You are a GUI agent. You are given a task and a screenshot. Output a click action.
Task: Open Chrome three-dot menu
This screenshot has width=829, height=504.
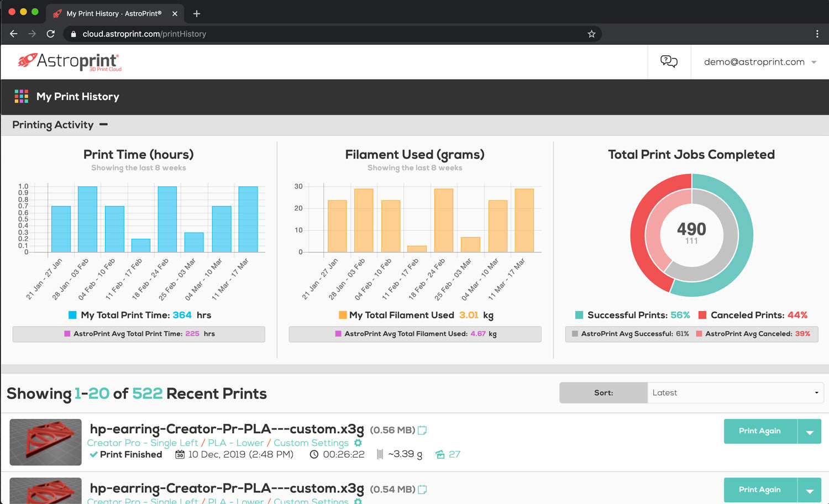click(x=817, y=34)
